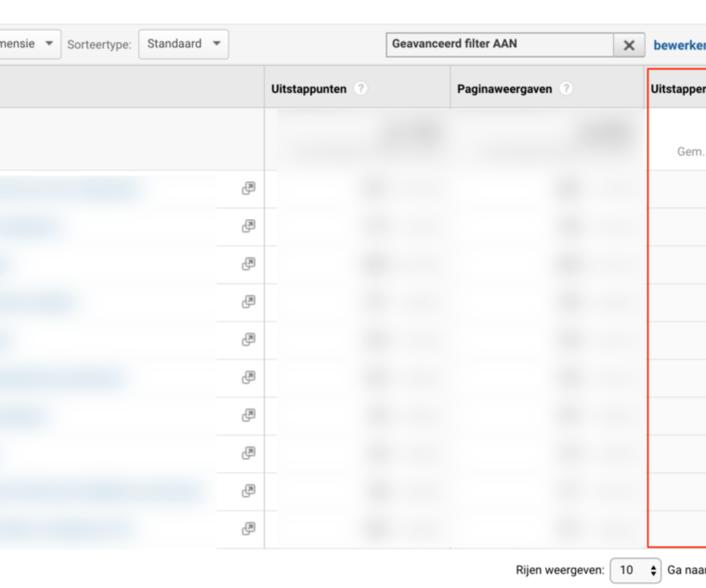Open the sixth table row's page-link icon

[249, 377]
